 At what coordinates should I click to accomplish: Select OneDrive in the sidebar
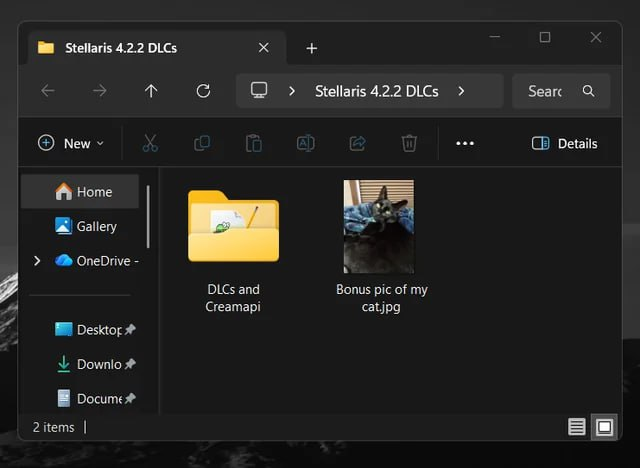[97, 260]
